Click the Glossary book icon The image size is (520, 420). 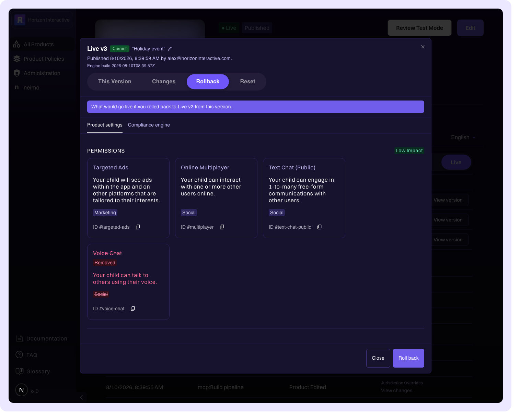point(20,371)
